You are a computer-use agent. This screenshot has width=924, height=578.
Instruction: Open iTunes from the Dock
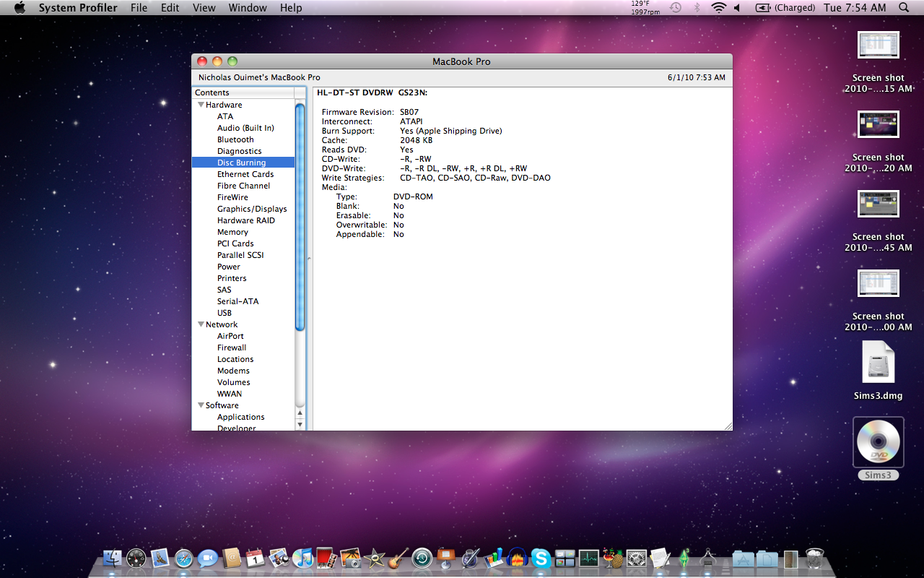(302, 558)
